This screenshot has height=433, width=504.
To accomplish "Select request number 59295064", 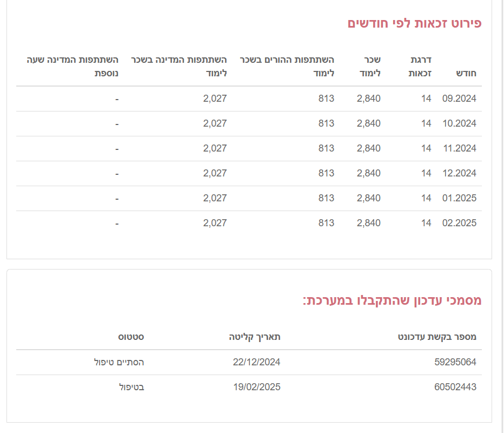I will (x=455, y=362).
